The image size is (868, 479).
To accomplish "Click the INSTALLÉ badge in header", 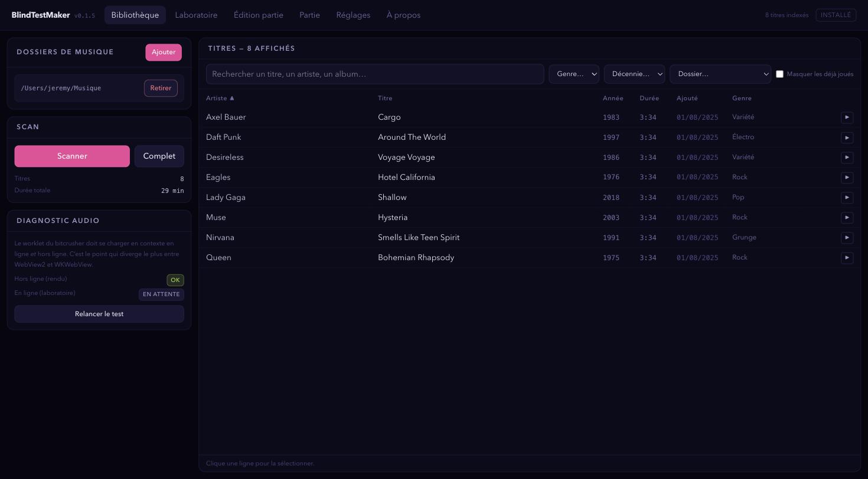I will (836, 15).
